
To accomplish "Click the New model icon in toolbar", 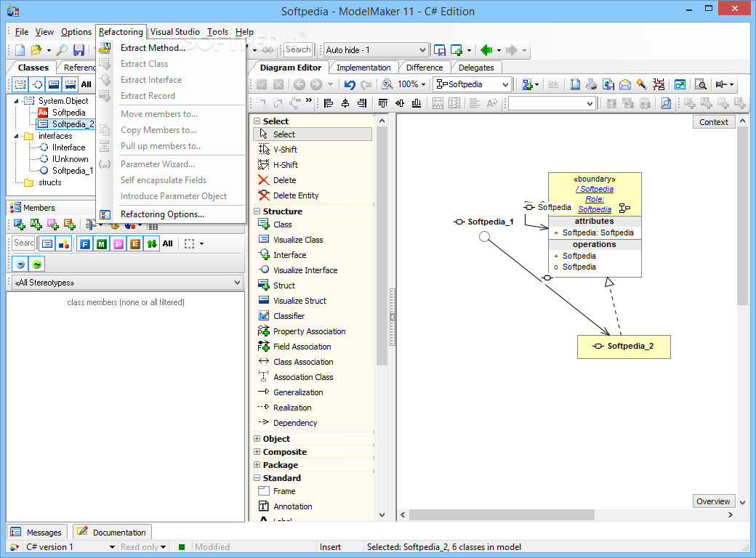I will 20,49.
